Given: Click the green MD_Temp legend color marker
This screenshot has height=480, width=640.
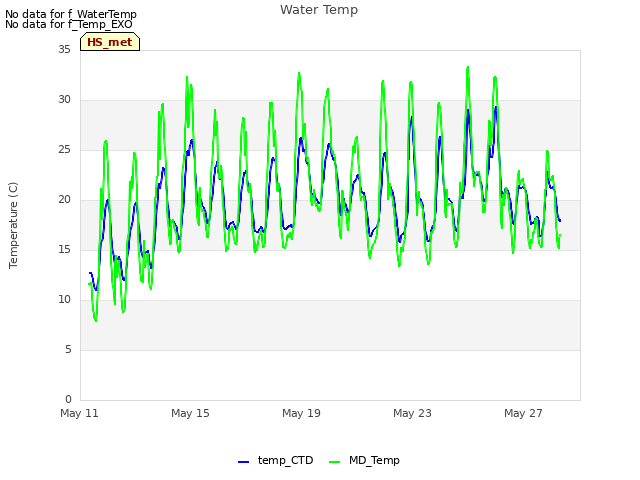Looking at the screenshot, I should tap(334, 462).
